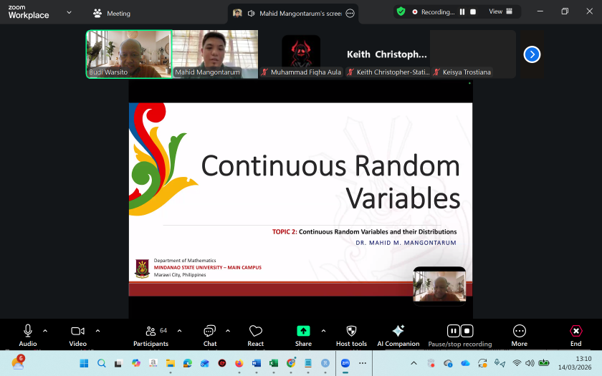Open the Chat panel

(210, 335)
